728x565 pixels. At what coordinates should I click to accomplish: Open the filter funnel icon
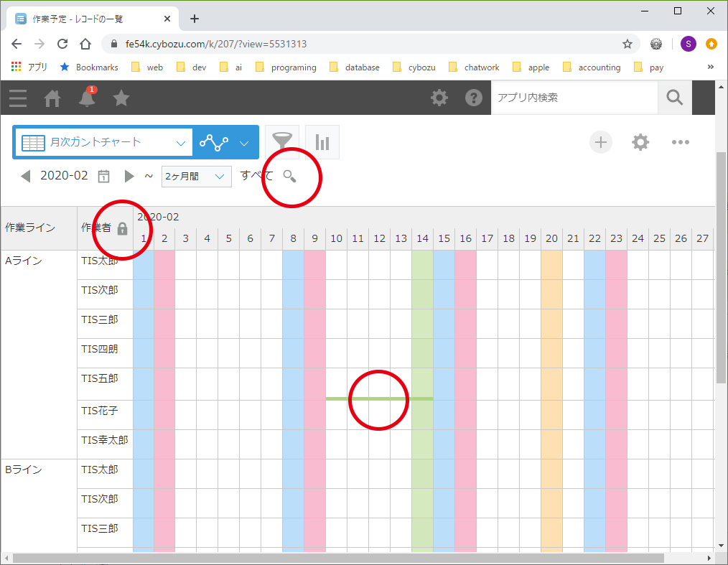282,142
